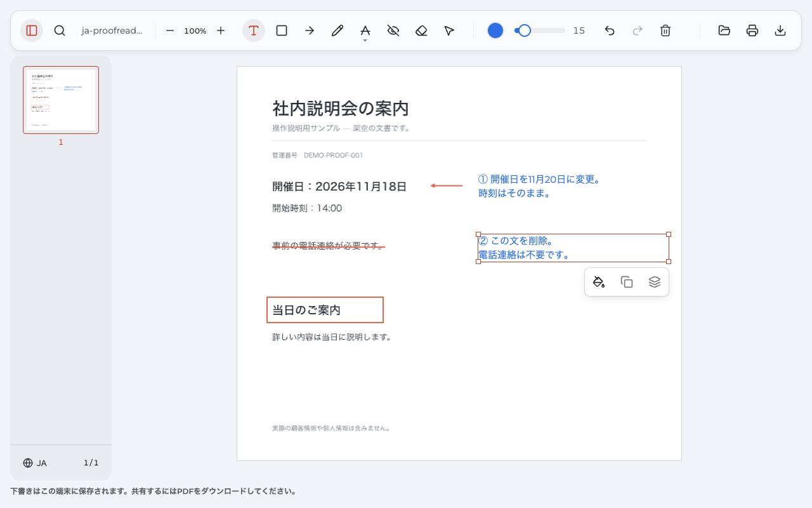Select the redact hide tool

[393, 30]
